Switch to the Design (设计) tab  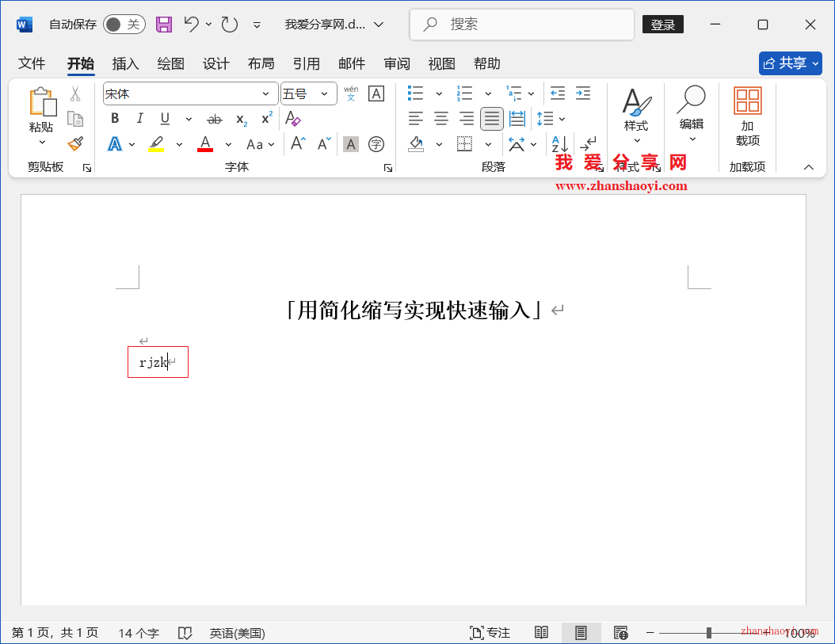coord(216,63)
